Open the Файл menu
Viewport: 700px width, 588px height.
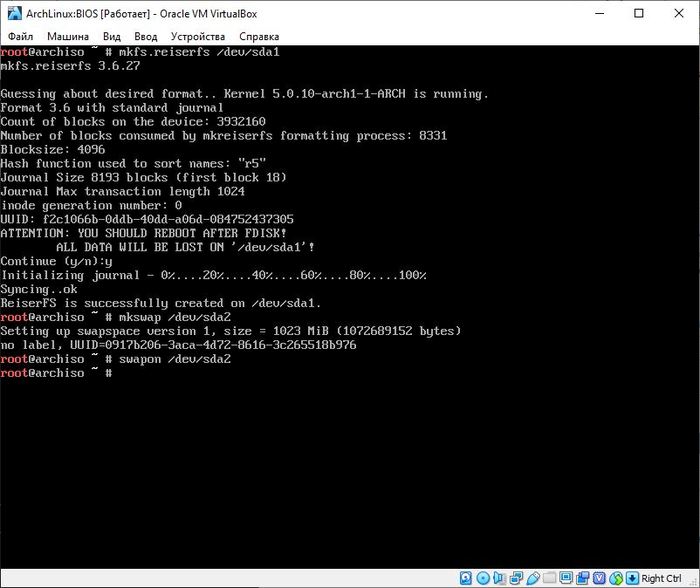[21, 37]
